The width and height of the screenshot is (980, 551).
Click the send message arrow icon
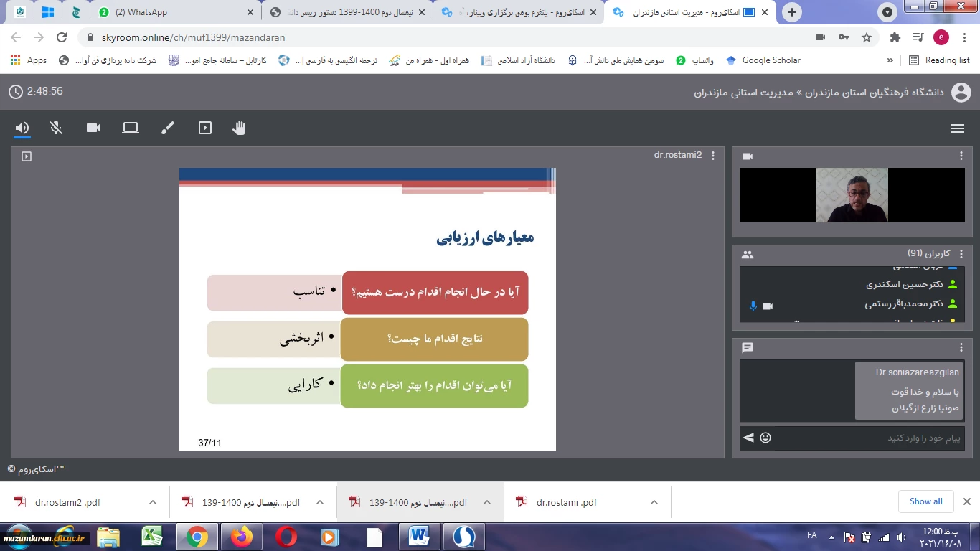pyautogui.click(x=748, y=438)
